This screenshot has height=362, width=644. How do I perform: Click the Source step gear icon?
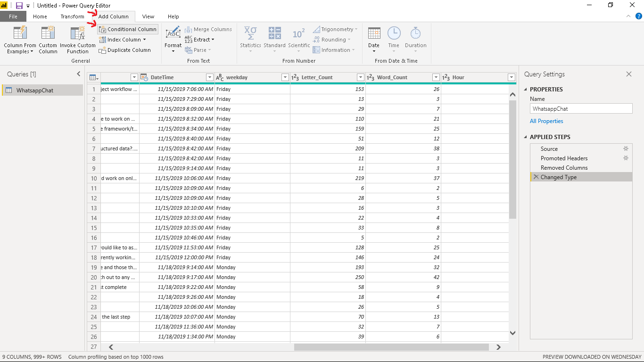click(x=626, y=148)
